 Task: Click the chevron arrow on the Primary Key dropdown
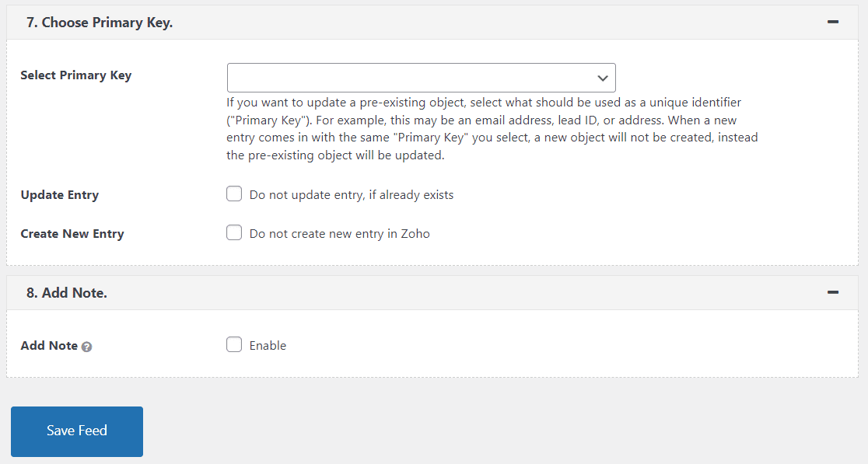(x=603, y=78)
